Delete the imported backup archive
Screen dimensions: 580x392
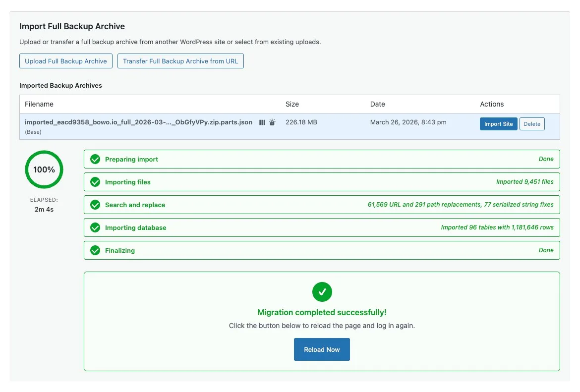531,124
